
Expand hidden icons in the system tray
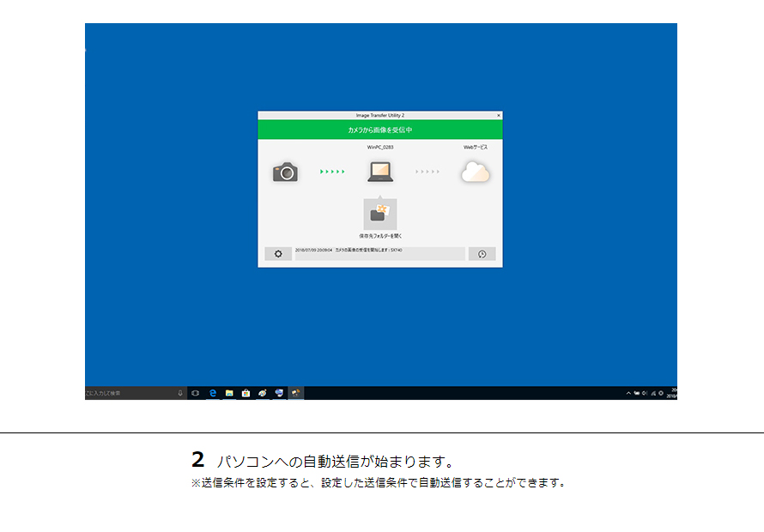pos(628,393)
